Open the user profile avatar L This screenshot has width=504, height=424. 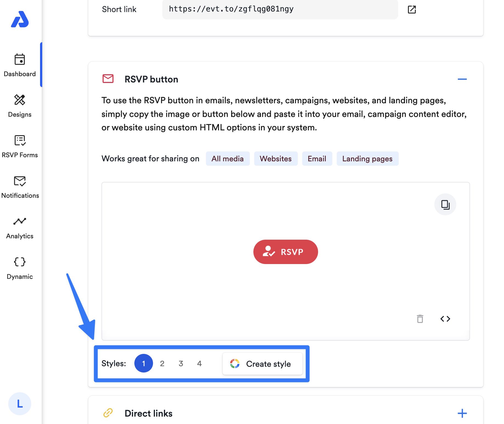[20, 404]
